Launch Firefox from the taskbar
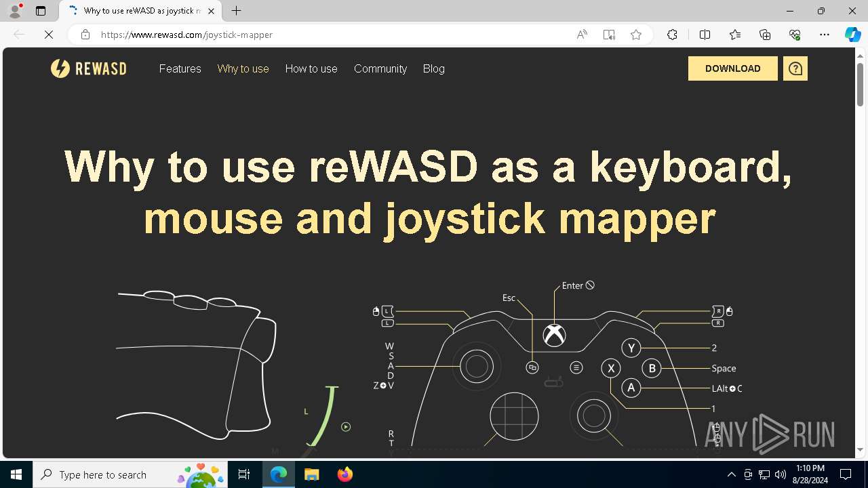 [344, 474]
